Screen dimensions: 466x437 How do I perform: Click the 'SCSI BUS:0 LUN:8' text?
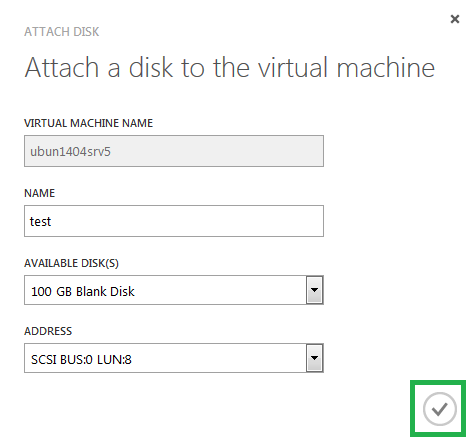pos(81,360)
